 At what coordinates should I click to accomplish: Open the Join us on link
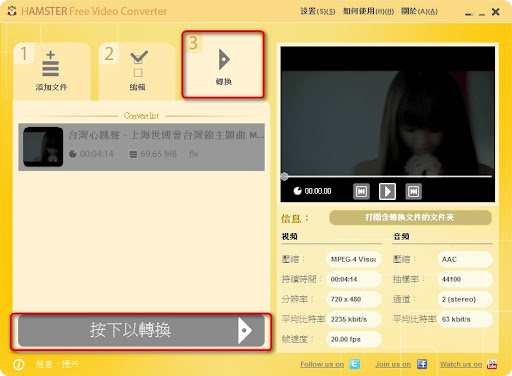pyautogui.click(x=393, y=364)
